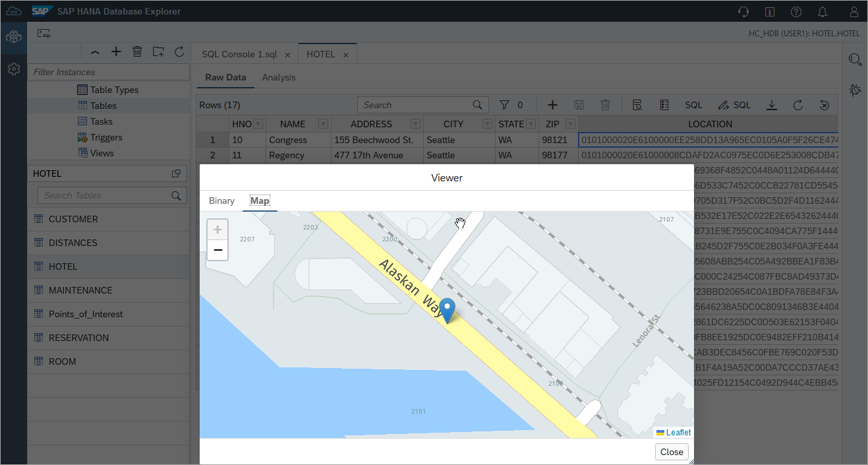Viewport: 868px width, 465px height.
Task: Select Triggers in catalog tree
Action: point(106,137)
